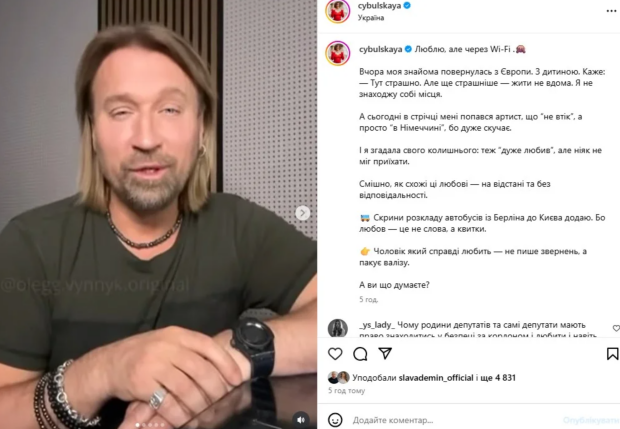Go to next slide with arrow
This screenshot has height=429, width=620.
302,213
